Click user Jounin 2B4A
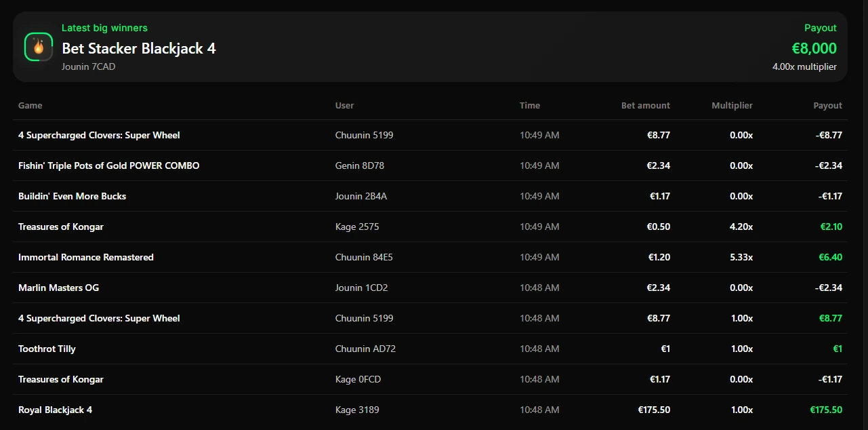Screen dimensions: 868x430 [361, 196]
